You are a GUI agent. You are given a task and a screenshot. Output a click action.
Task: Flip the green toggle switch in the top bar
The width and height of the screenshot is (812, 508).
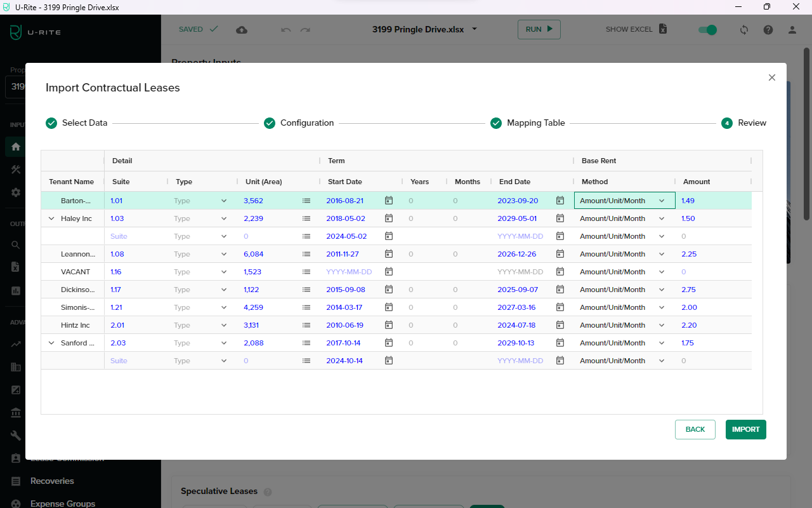(707, 29)
